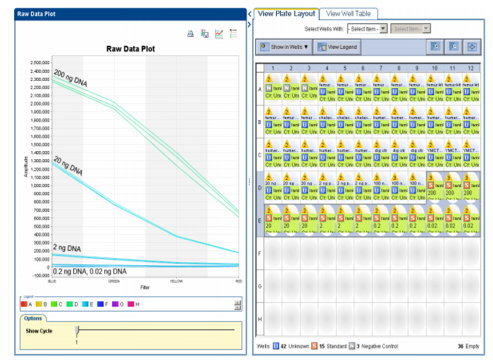Click the zoom out plate toolbar icon
This screenshot has height=361, width=493.
453,47
